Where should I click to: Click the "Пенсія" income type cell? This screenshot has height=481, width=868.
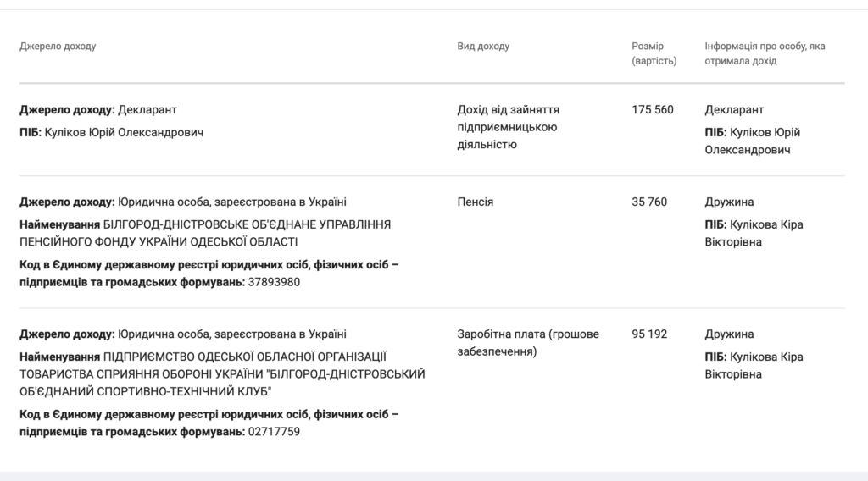(x=475, y=202)
